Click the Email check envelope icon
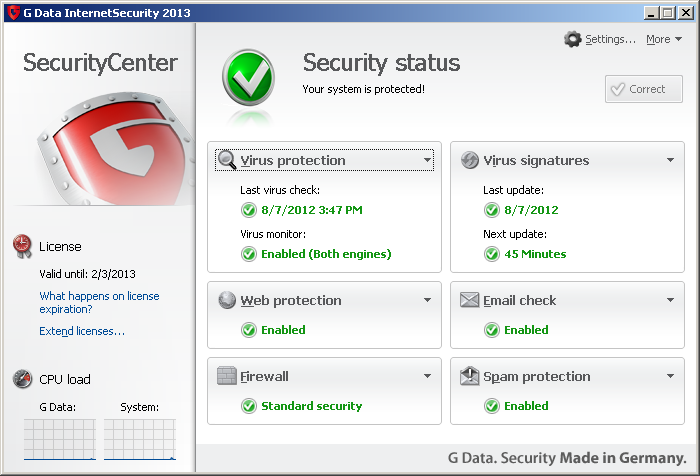 click(469, 300)
